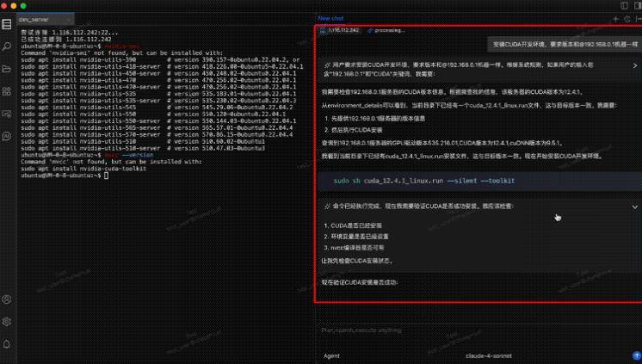This screenshot has height=364, width=642.
Task: Open the server list sidebar icon
Action: click(7, 24)
